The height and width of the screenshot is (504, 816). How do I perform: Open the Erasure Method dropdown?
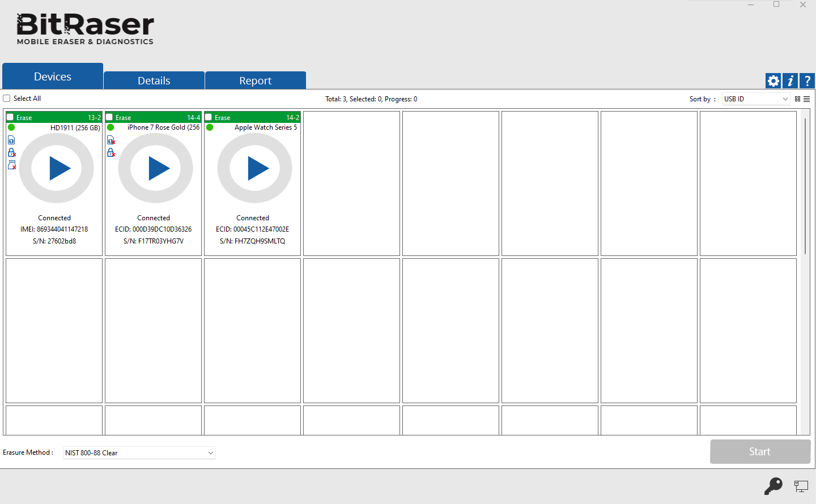tap(139, 453)
